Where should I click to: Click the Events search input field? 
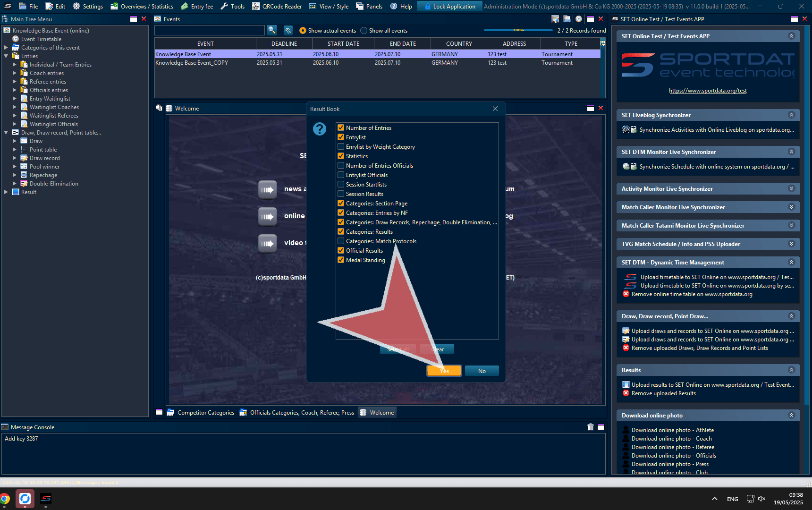coord(210,31)
